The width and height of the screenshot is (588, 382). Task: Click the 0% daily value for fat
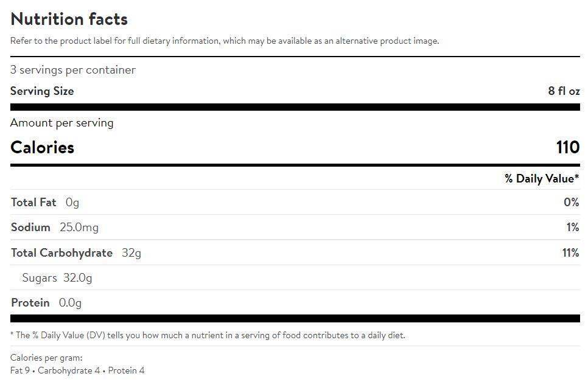[571, 203]
